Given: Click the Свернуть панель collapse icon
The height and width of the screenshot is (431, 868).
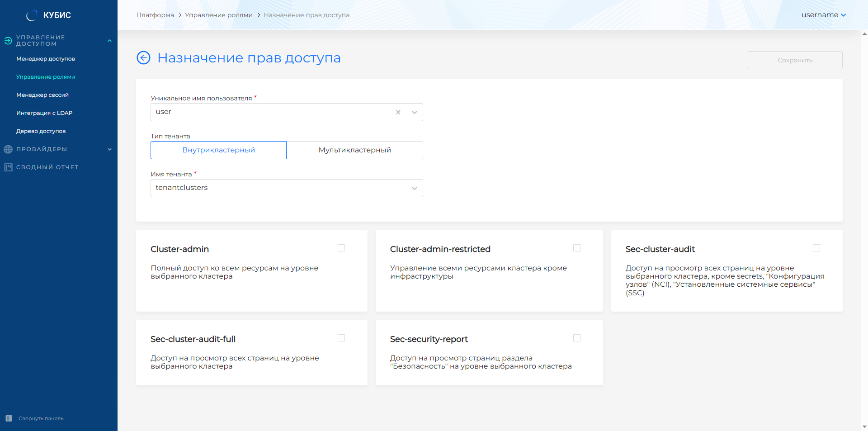Looking at the screenshot, I should [9, 418].
